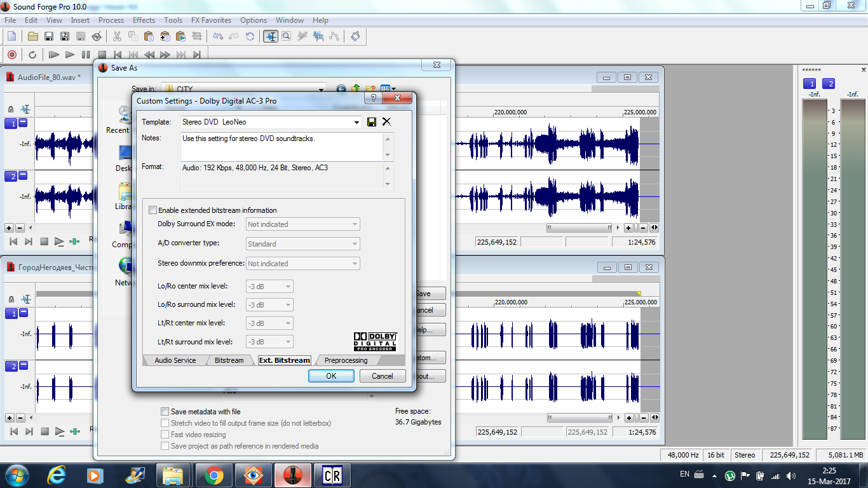Open the Preprocessing tab

pos(346,360)
